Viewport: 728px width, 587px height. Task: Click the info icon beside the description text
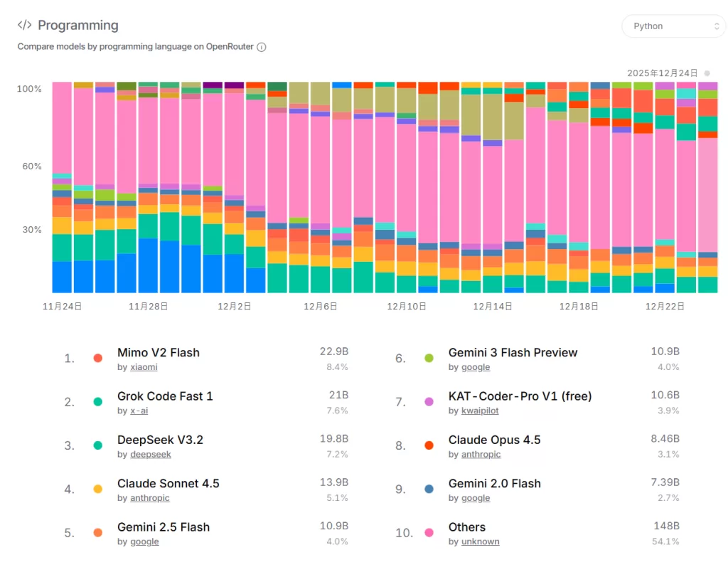tap(262, 46)
